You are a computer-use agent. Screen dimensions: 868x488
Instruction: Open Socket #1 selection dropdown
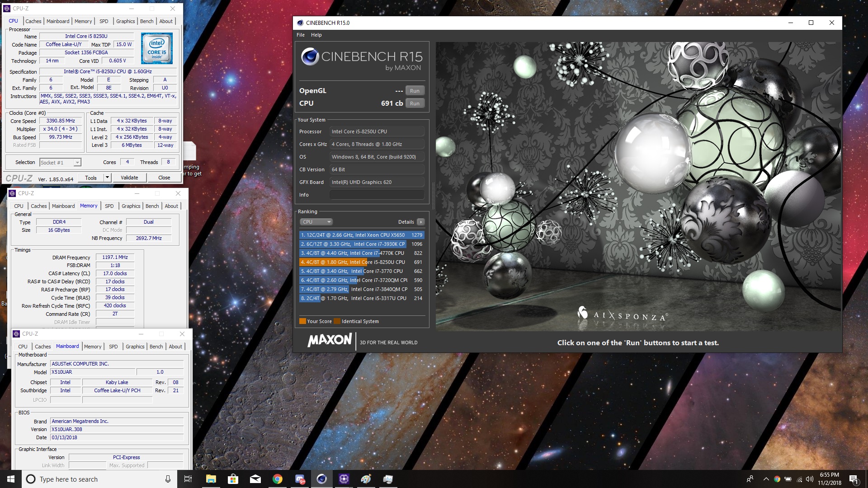[60, 162]
